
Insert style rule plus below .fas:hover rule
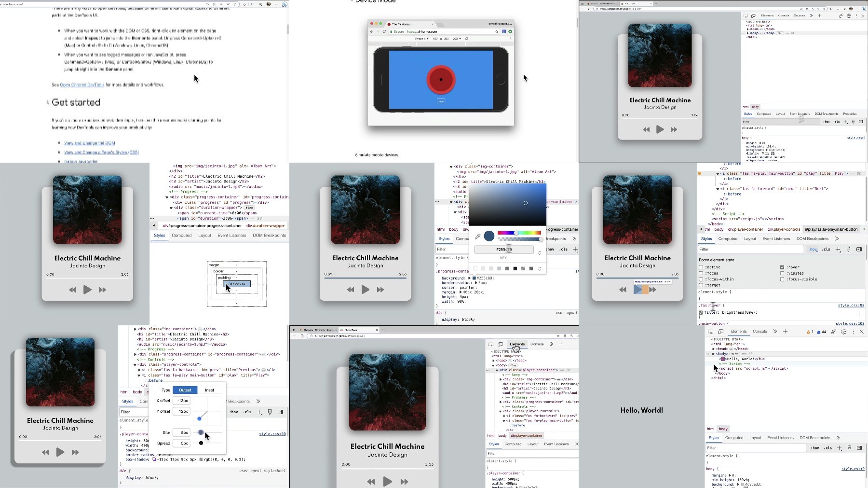pos(859,314)
